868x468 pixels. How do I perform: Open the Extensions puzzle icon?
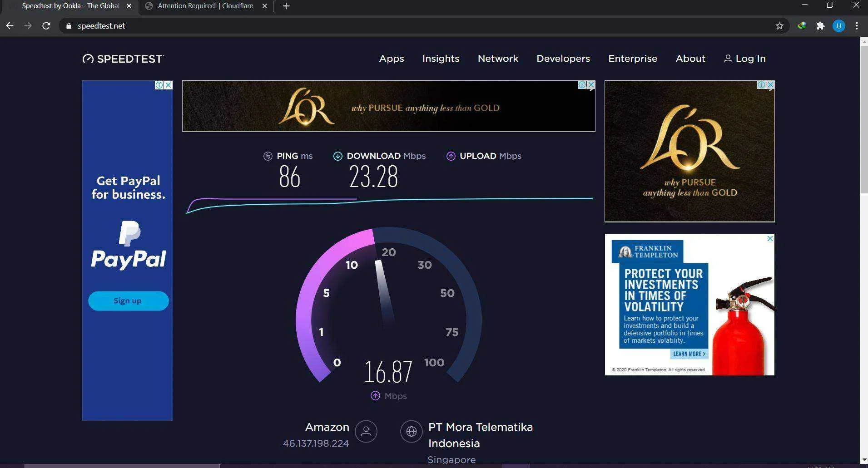tap(820, 26)
